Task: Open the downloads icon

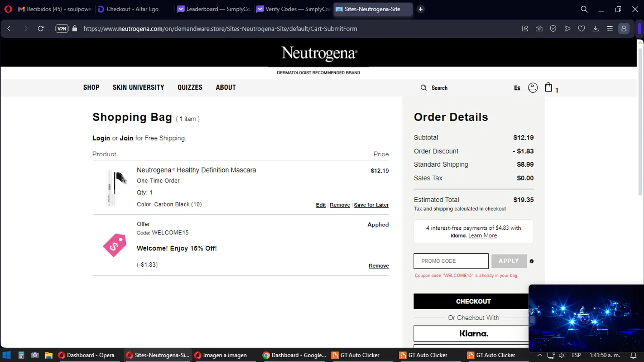Action: click(x=595, y=29)
